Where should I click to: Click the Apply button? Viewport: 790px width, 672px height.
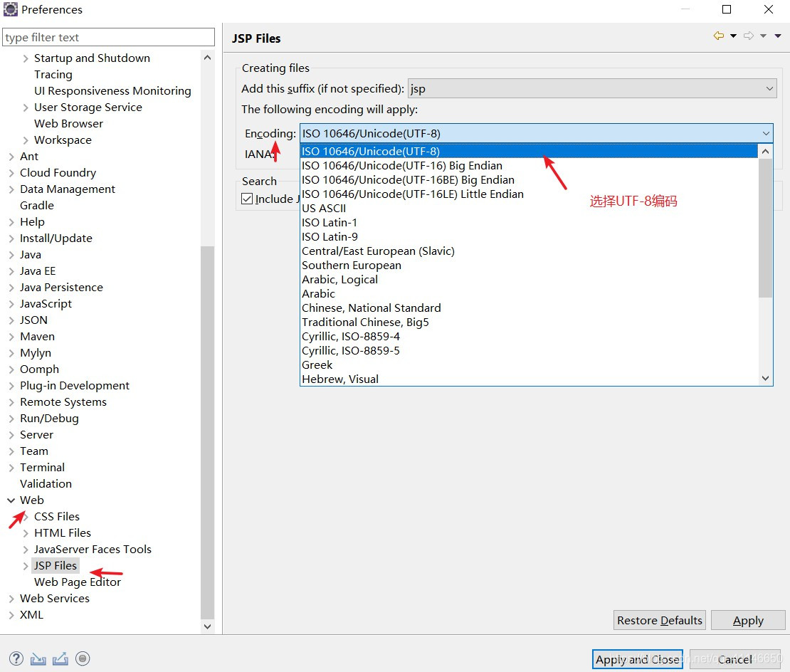(748, 620)
